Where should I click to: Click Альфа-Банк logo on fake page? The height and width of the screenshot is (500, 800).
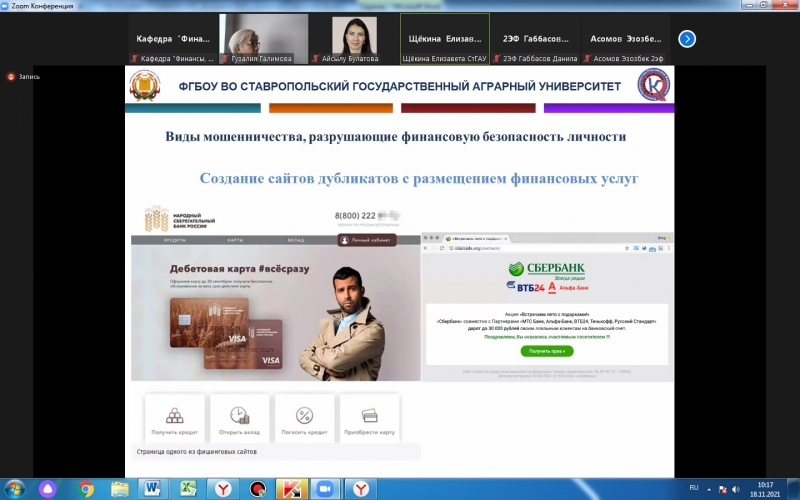pyautogui.click(x=568, y=288)
